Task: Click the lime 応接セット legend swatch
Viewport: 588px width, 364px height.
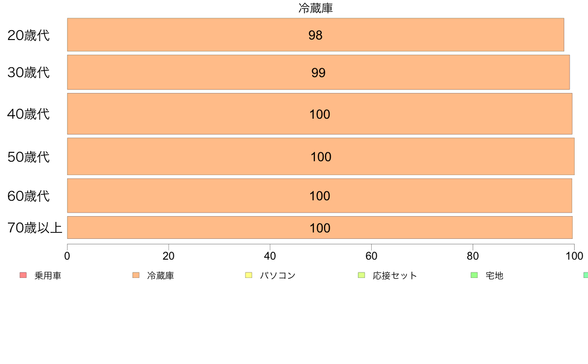Action: click(x=361, y=275)
